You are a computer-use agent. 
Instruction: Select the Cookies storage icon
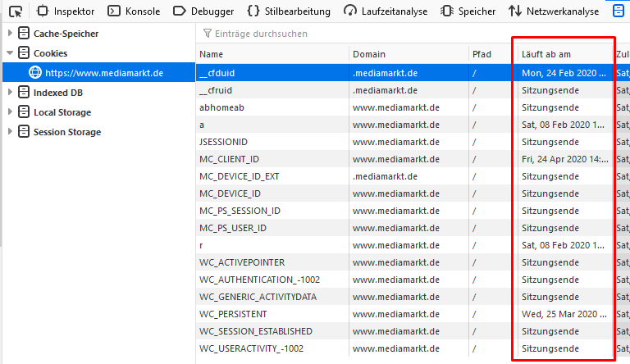[x=24, y=52]
